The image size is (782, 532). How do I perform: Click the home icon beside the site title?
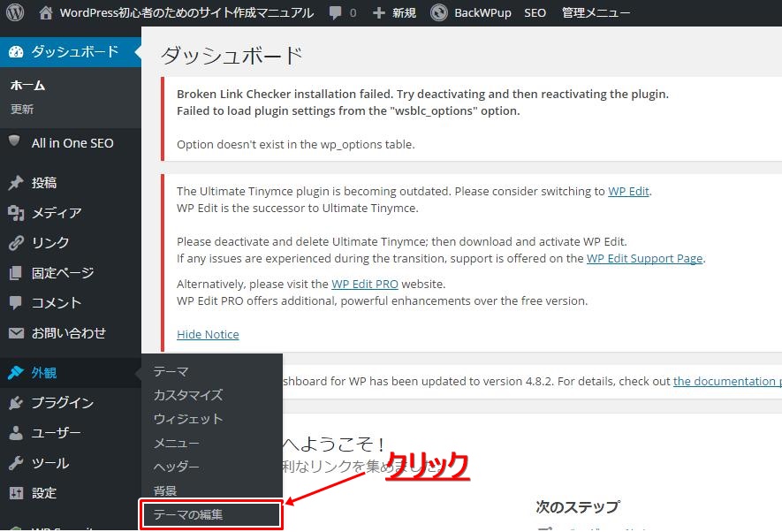point(46,12)
